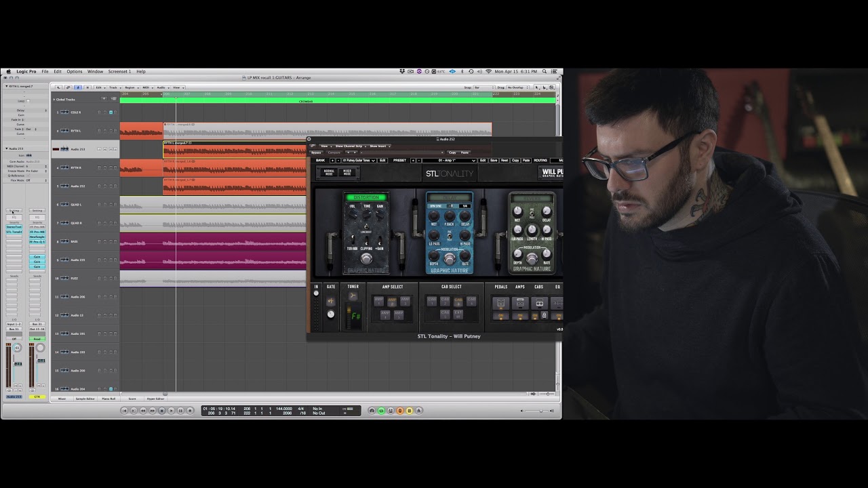Image resolution: width=868 pixels, height=488 pixels.
Task: Open the File menu
Action: coord(45,71)
